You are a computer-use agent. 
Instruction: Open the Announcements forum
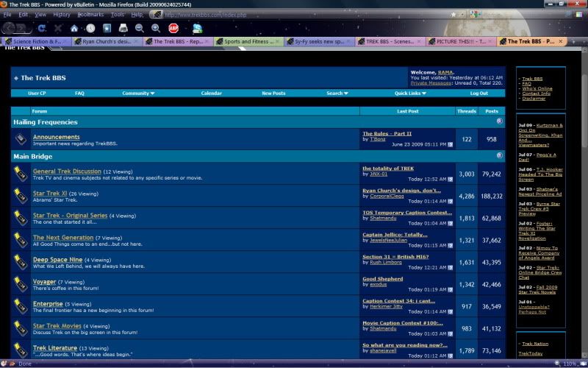[57, 137]
